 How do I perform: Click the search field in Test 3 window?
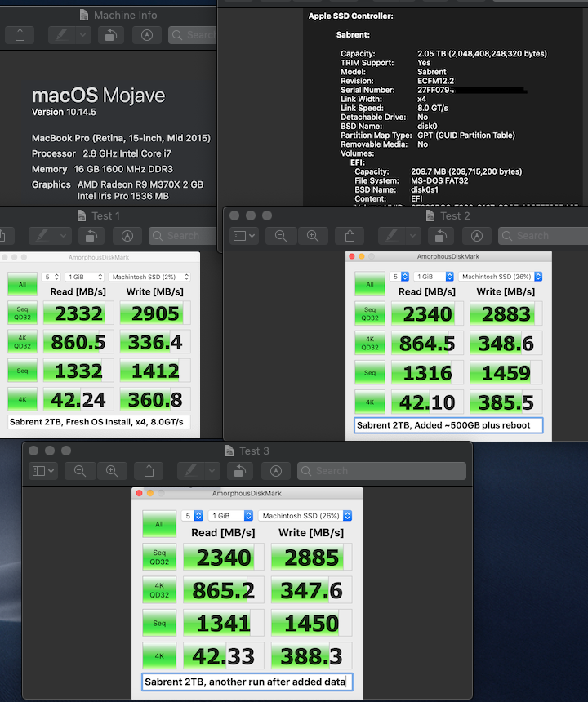[x=381, y=470]
